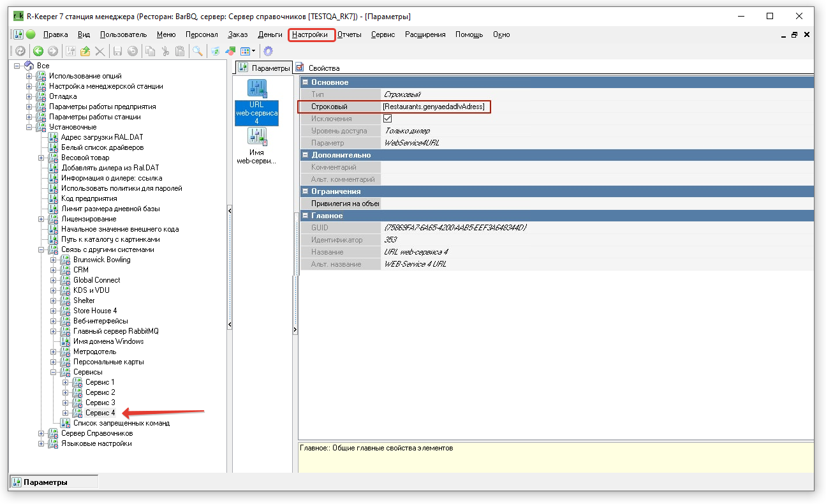The width and height of the screenshot is (826, 504).
Task: Click the floppy disk Save icon
Action: coord(118,51)
